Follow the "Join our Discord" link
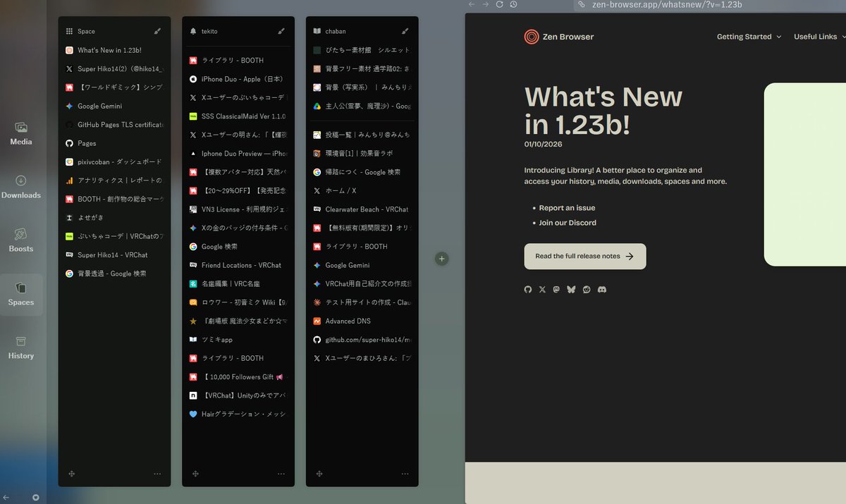This screenshot has height=504, width=846. click(568, 223)
